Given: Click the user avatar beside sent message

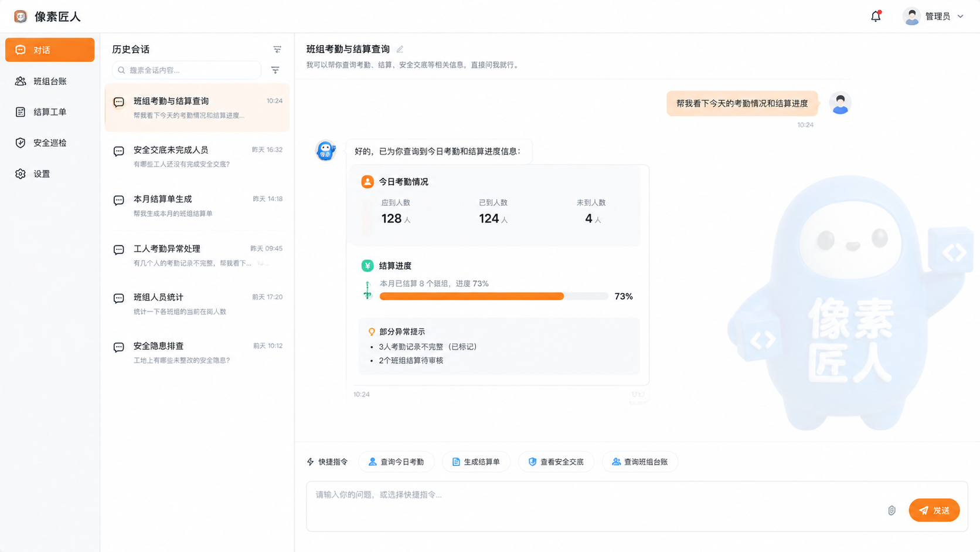Looking at the screenshot, I should (840, 103).
